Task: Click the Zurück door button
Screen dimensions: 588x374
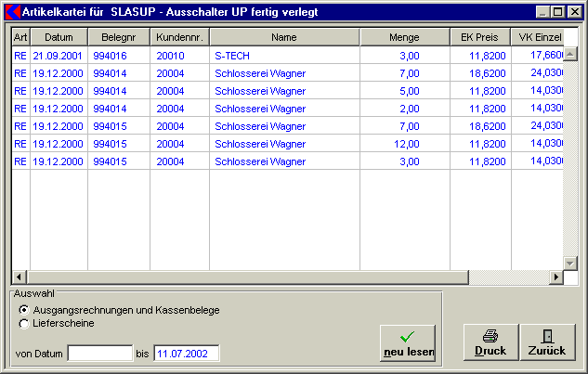Action: (x=547, y=342)
